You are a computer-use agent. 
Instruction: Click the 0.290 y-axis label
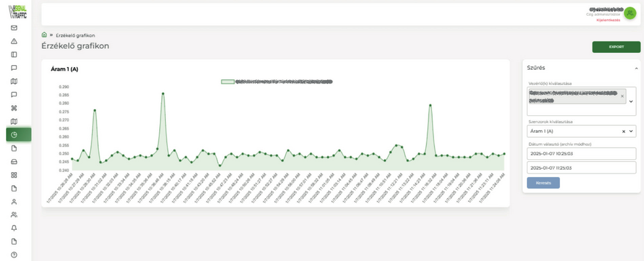click(64, 87)
